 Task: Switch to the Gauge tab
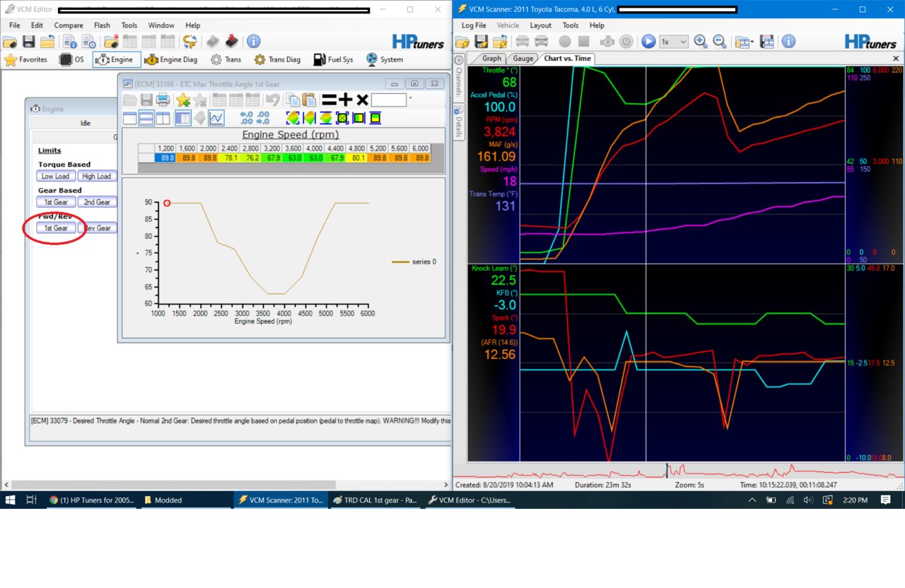pos(523,59)
